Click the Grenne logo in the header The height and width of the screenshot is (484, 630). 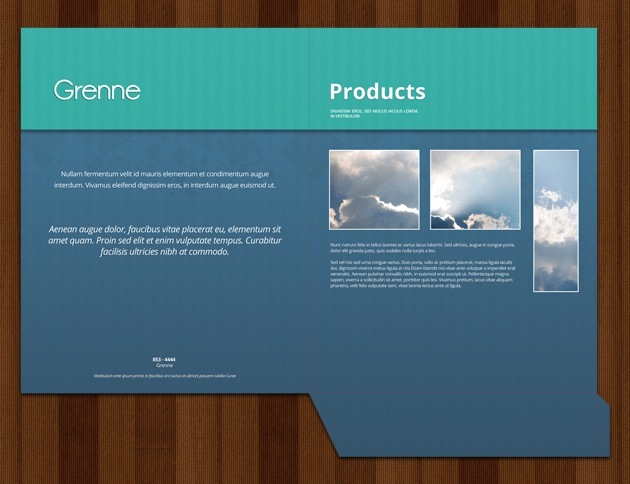tap(97, 91)
